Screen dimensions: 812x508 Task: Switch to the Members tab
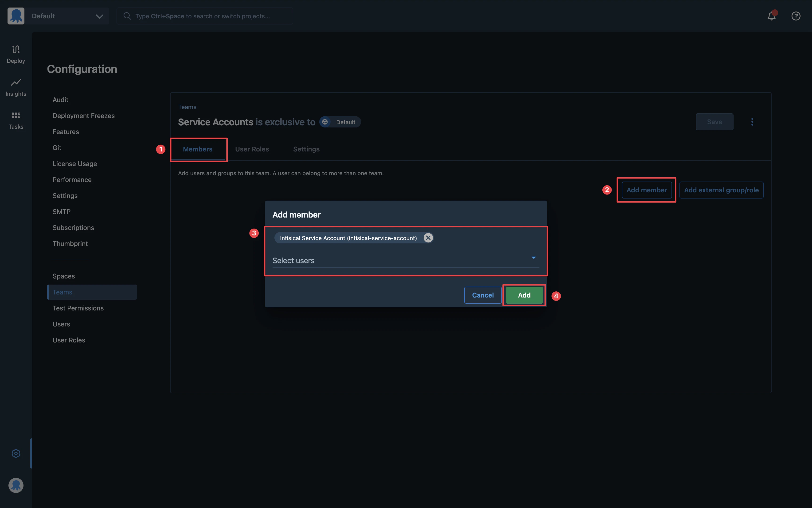198,149
